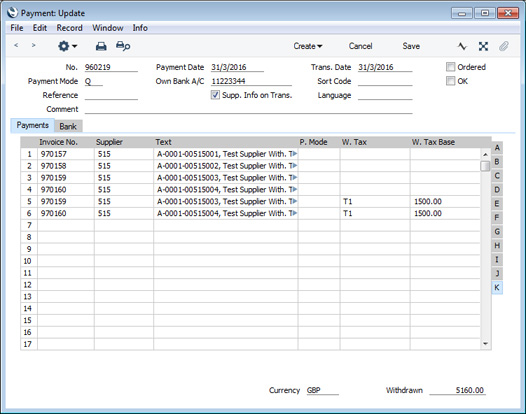Expand the Create dropdown menu
Viewport: 526px width, 414px height.
pyautogui.click(x=308, y=46)
